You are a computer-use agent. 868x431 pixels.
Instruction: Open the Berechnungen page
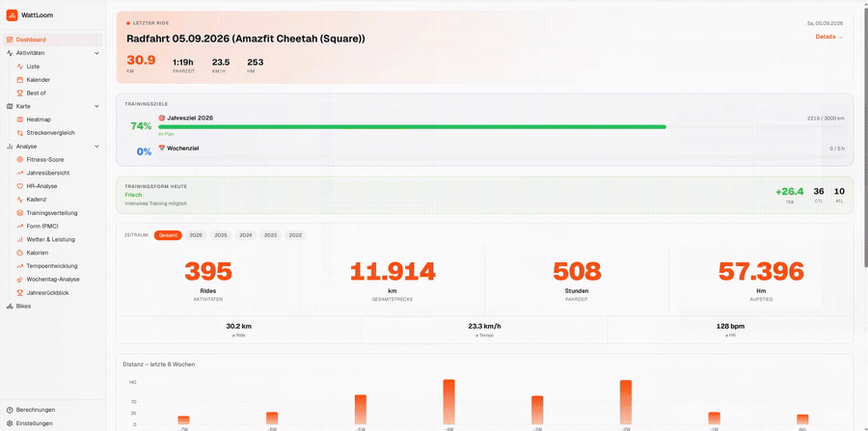[53, 410]
